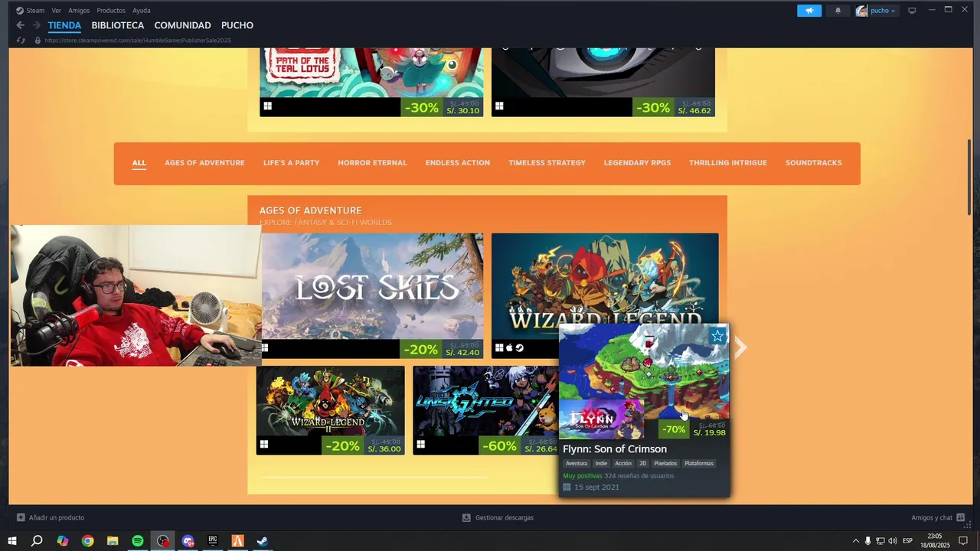
Task: Click the Flynn: Son of Crimson title
Action: 615,449
